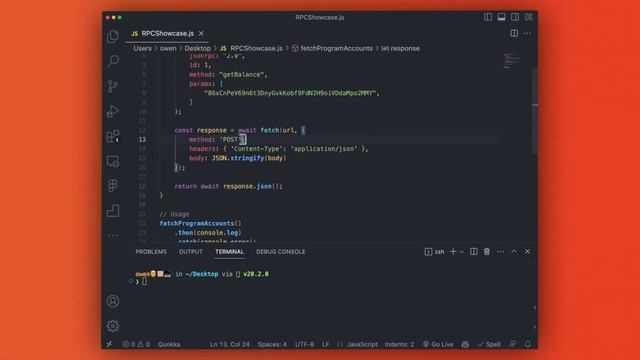Open the Remote Explorer view
The image size is (640, 360).
coord(113,161)
